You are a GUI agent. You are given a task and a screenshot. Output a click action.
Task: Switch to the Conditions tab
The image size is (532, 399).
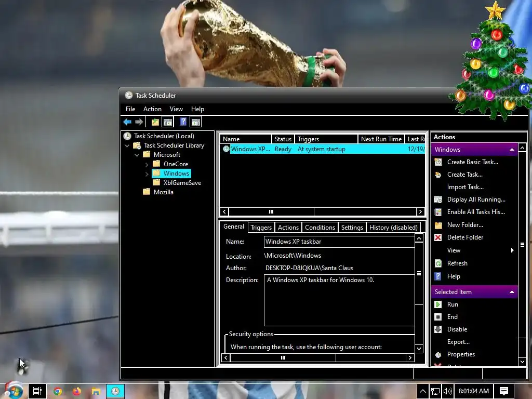(x=320, y=228)
